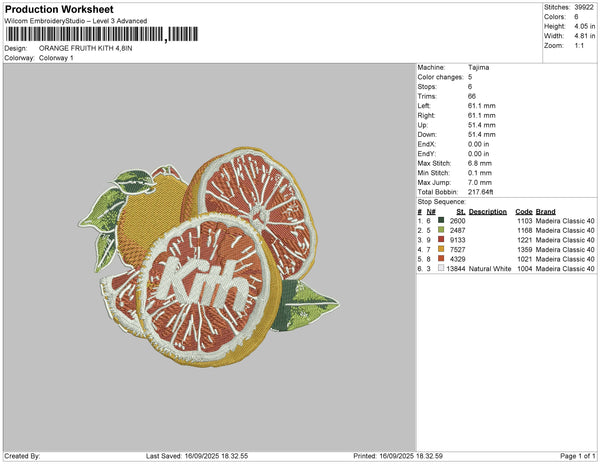Click the Machine value 'Tajima'
This screenshot has width=600, height=464.
[478, 67]
